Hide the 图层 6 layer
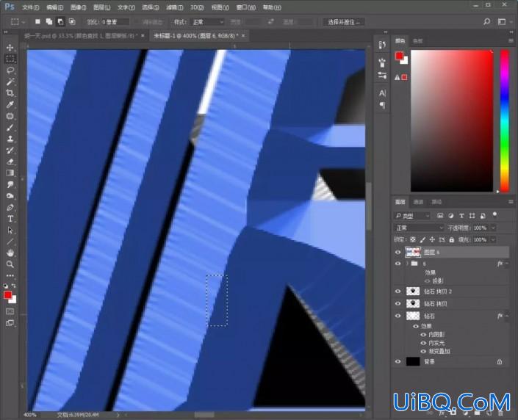 [398, 253]
